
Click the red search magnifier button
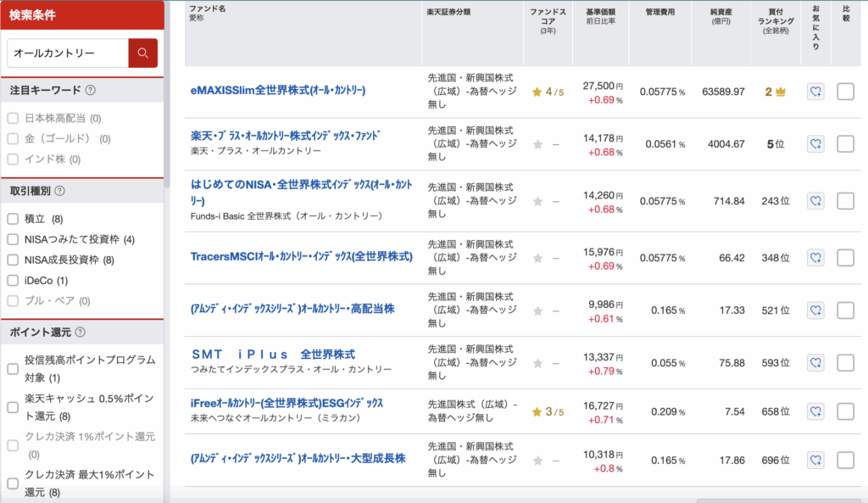[142, 53]
